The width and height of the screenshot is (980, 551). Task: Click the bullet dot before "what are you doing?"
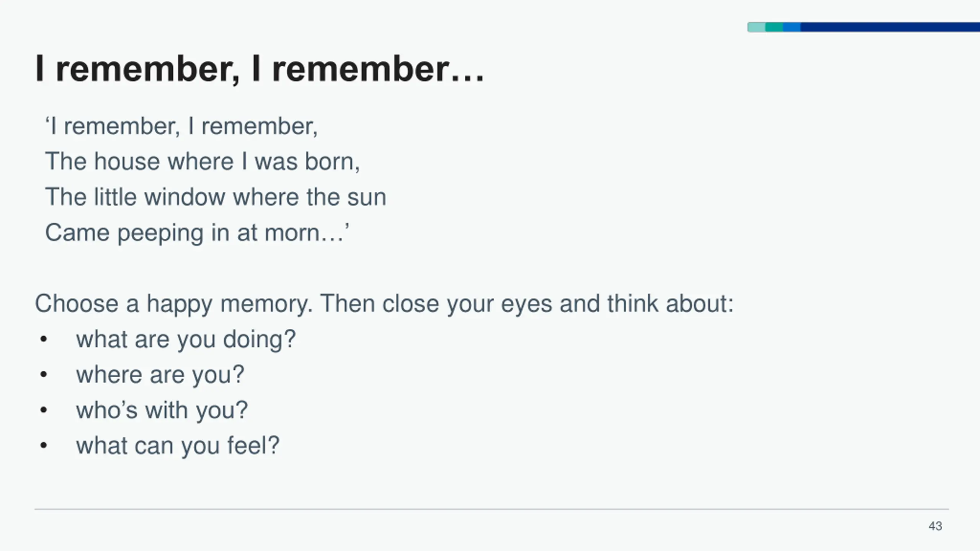tap(44, 339)
